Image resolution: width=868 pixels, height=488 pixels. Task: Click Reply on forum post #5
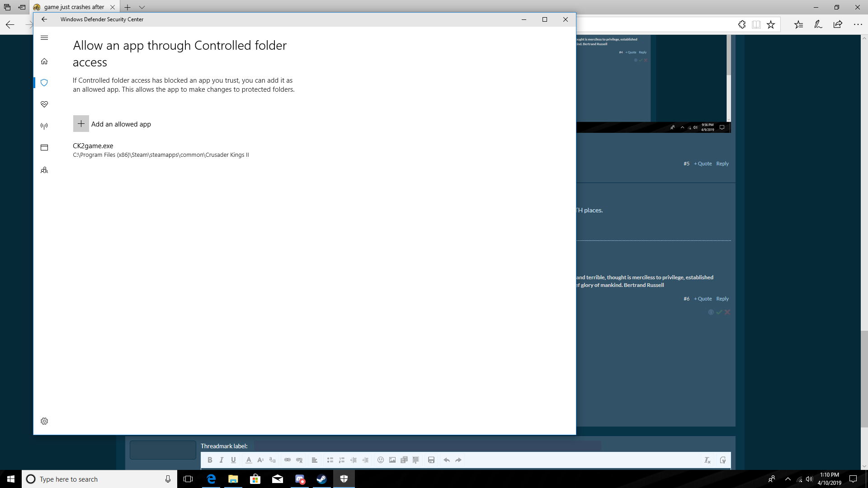(x=722, y=164)
